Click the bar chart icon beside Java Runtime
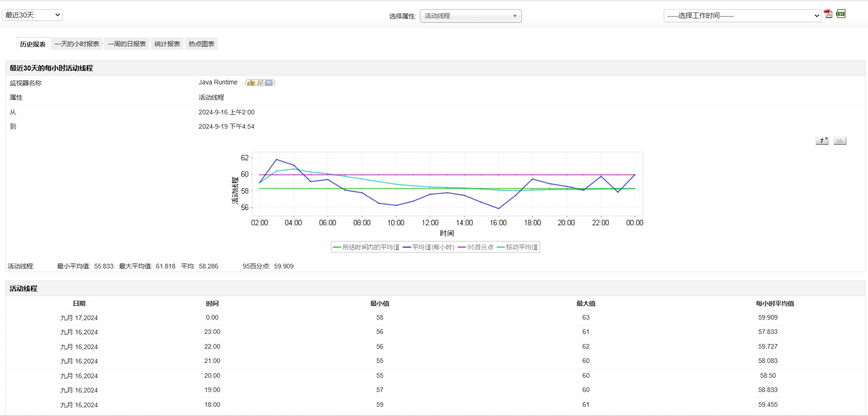Image resolution: width=868 pixels, height=416 pixels. click(x=251, y=83)
